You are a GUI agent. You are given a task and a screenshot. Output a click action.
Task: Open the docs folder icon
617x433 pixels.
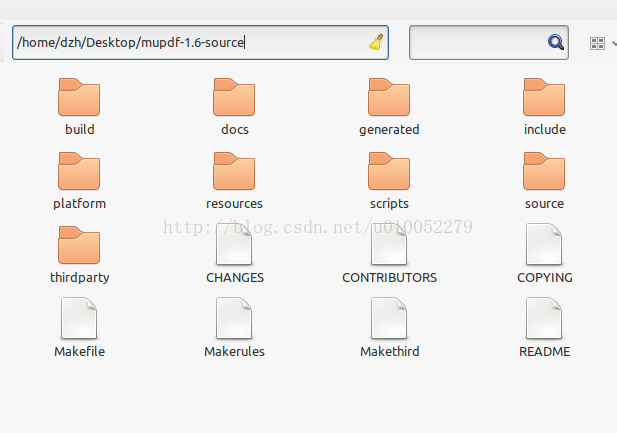pyautogui.click(x=234, y=97)
